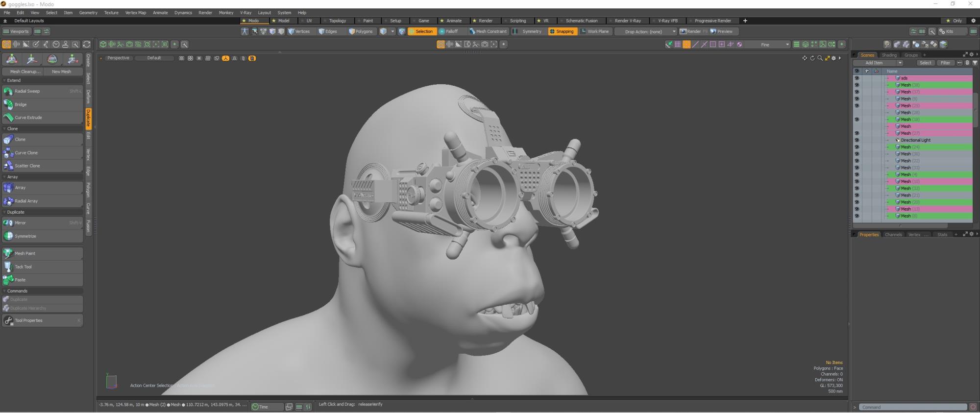Hide the sds item via eye icon
The width and height of the screenshot is (980, 413).
(x=857, y=78)
